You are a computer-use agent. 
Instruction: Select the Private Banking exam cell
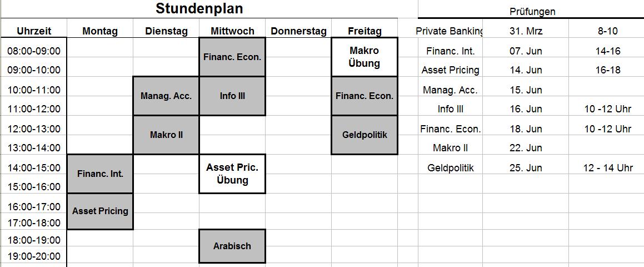pyautogui.click(x=450, y=31)
